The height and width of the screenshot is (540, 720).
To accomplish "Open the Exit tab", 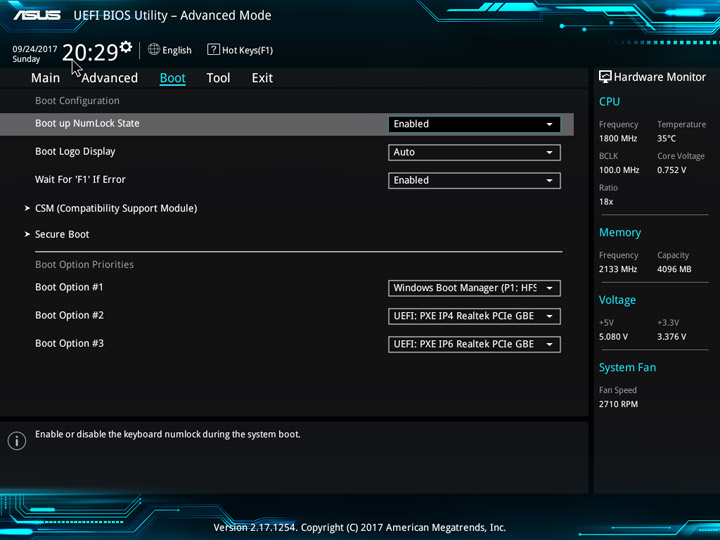I will click(262, 78).
